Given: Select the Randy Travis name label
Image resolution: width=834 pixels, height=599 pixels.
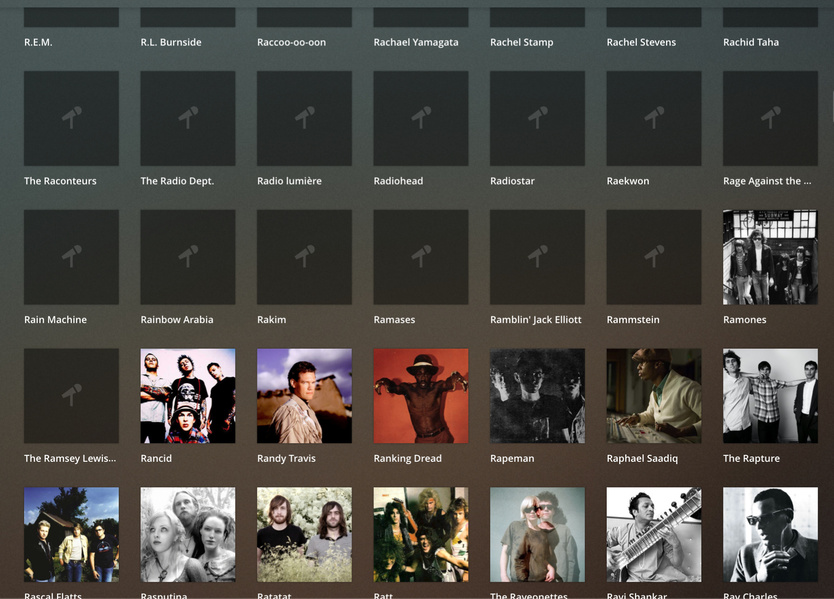Looking at the screenshot, I should (x=286, y=459).
